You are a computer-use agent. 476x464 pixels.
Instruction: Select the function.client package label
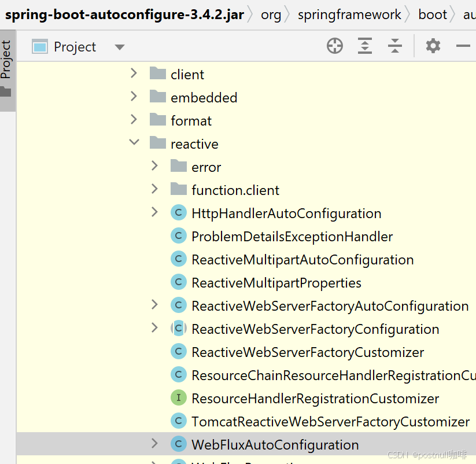pyautogui.click(x=235, y=190)
